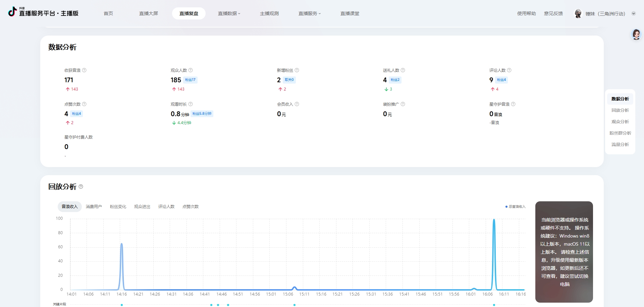Click help icon beside 新增粉丝
Screen dimensions: 644x307
click(x=297, y=70)
